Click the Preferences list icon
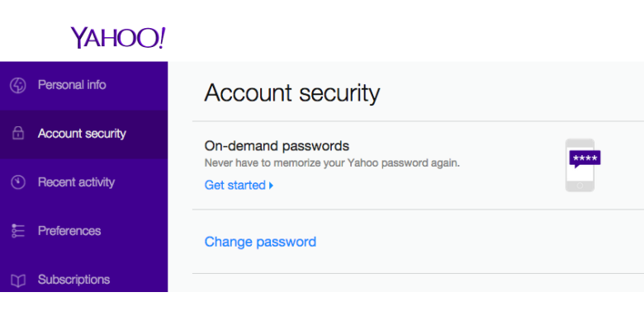Screen dimensions: 644x330 18,231
